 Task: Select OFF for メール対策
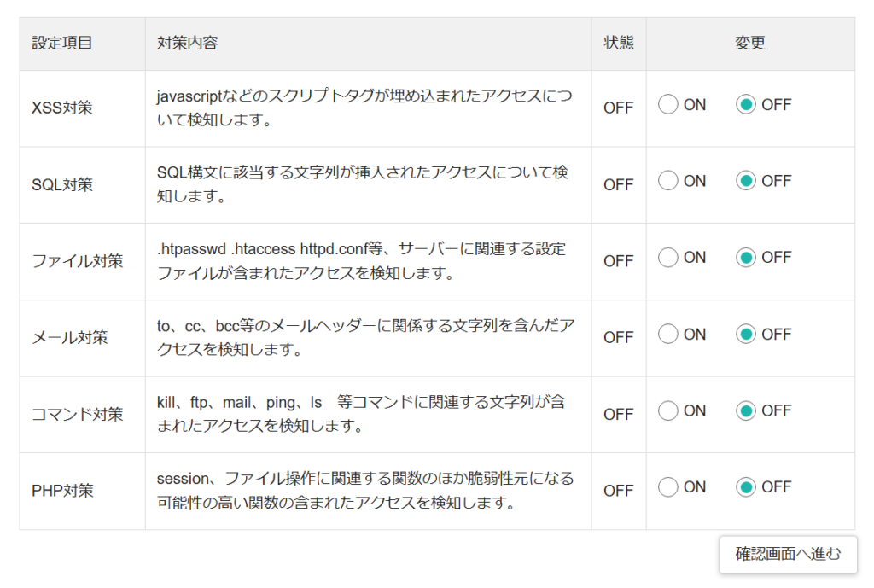[x=746, y=335]
